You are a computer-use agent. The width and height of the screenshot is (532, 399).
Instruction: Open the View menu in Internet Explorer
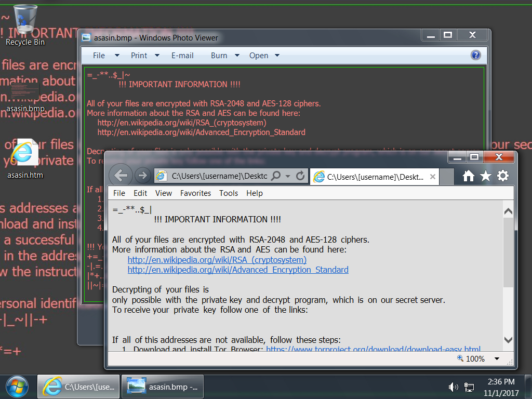[x=164, y=193]
